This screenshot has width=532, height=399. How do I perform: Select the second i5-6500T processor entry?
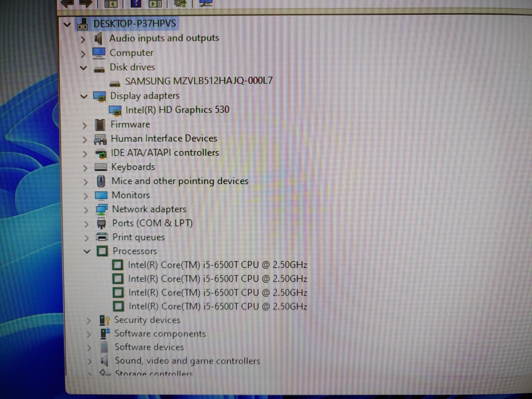point(218,279)
